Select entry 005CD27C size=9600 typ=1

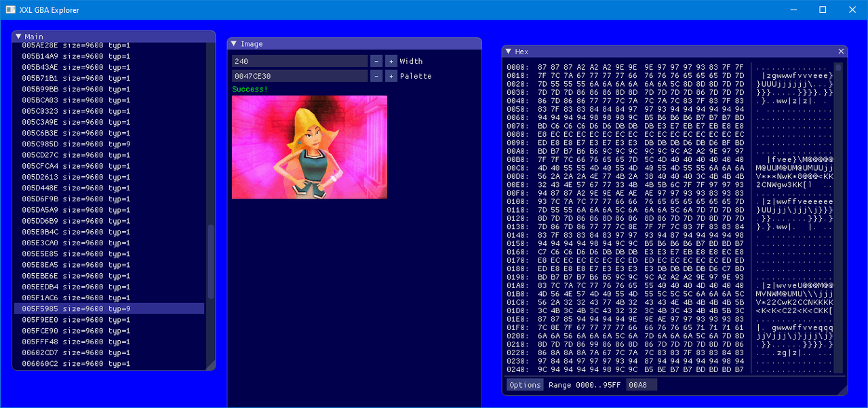(109, 155)
